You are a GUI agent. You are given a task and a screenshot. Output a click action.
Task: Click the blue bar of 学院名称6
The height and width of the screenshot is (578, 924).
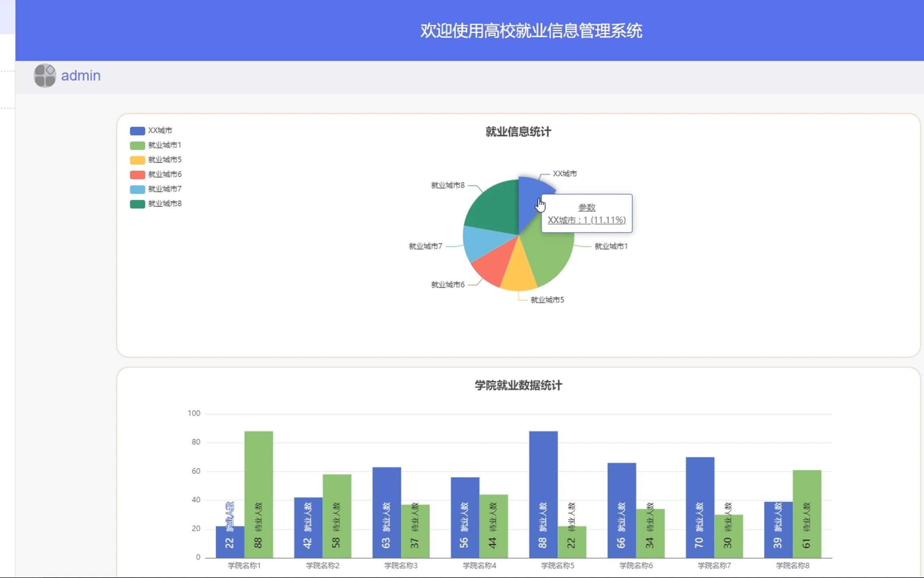(x=622, y=510)
